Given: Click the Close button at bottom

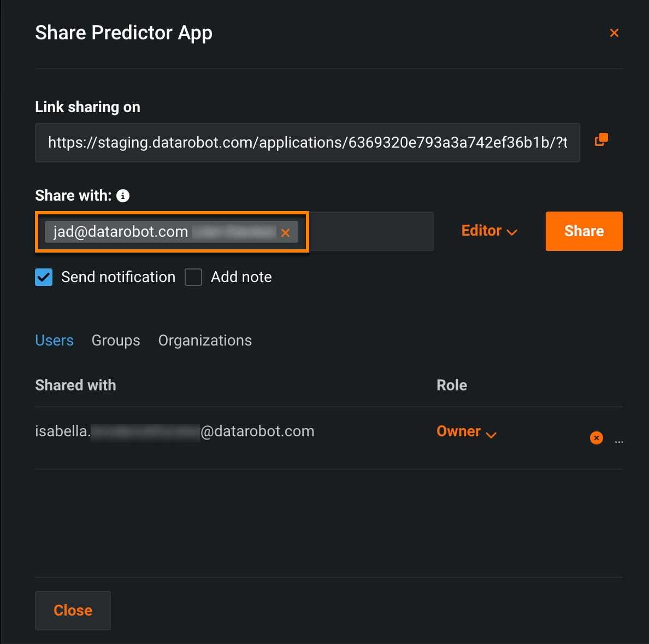Looking at the screenshot, I should (x=73, y=611).
